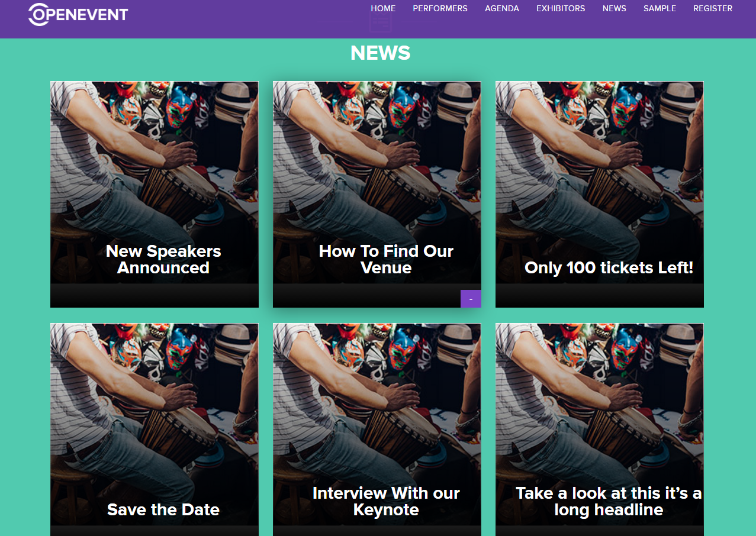Open the Save the Date headline
This screenshot has height=536, width=756.
(163, 509)
